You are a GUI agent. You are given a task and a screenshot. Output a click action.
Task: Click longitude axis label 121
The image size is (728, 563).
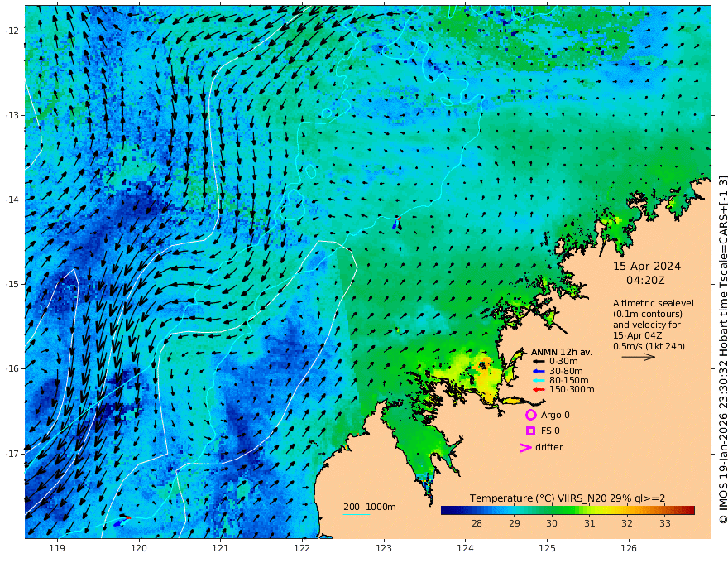pos(221,549)
